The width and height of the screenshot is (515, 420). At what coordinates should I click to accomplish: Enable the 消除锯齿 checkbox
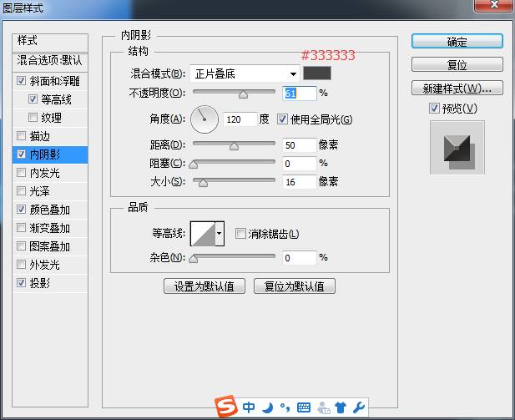point(240,234)
